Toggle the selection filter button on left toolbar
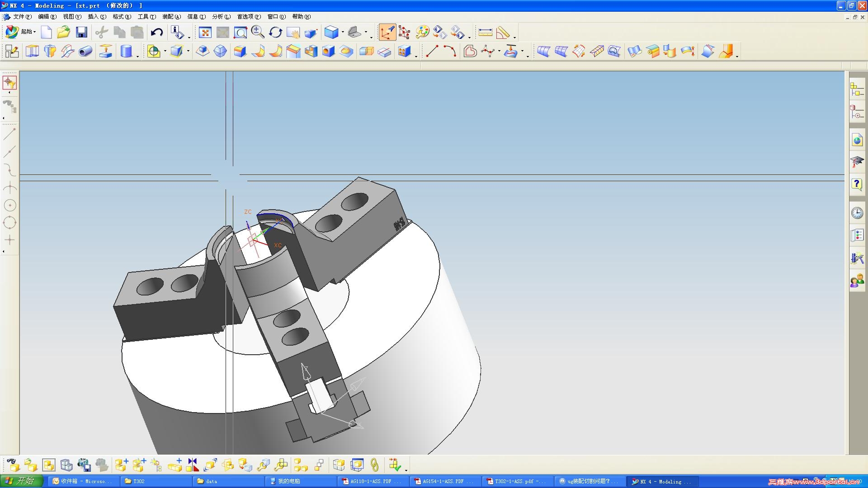The image size is (868, 488). pos(9,82)
